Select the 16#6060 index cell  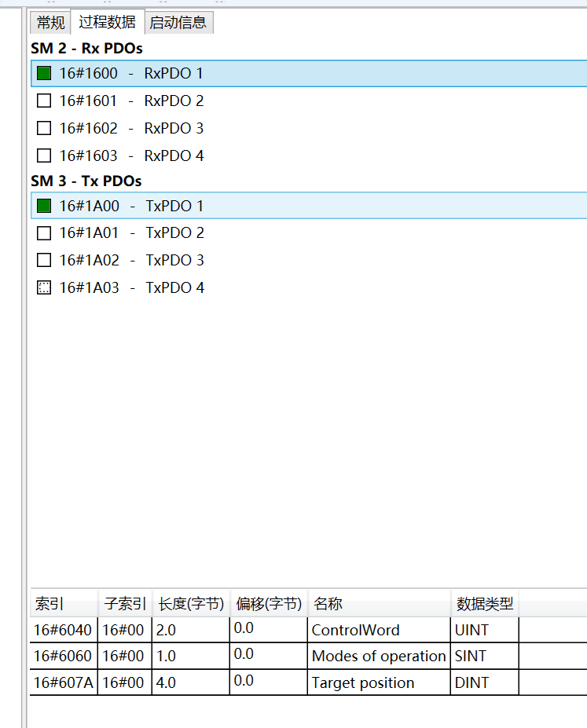(64, 656)
